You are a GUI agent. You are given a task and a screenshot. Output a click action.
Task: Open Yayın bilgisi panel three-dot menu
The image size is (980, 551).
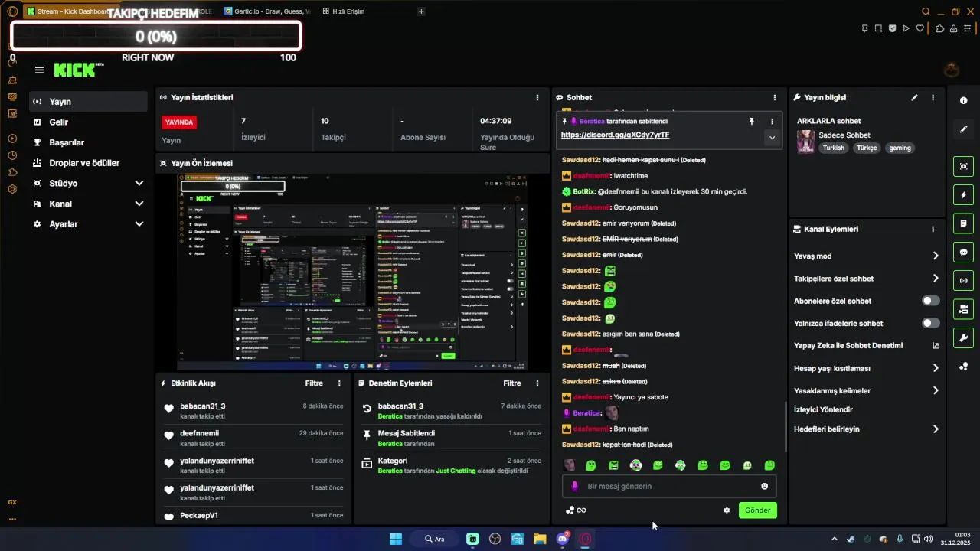[x=933, y=97]
